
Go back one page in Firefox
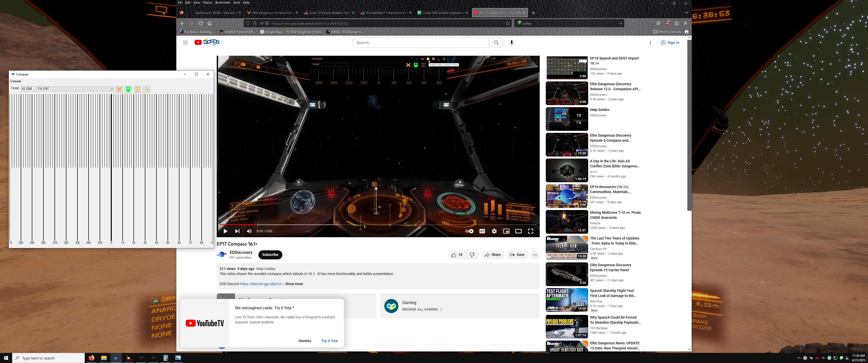[x=182, y=23]
